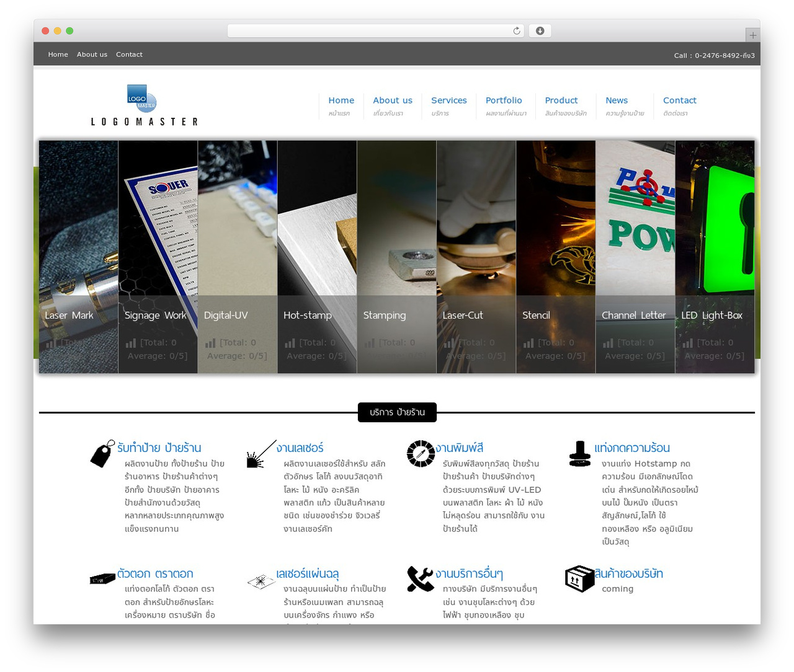794x672 pixels.
Task: Click the price tag signage service icon
Action: tap(102, 454)
